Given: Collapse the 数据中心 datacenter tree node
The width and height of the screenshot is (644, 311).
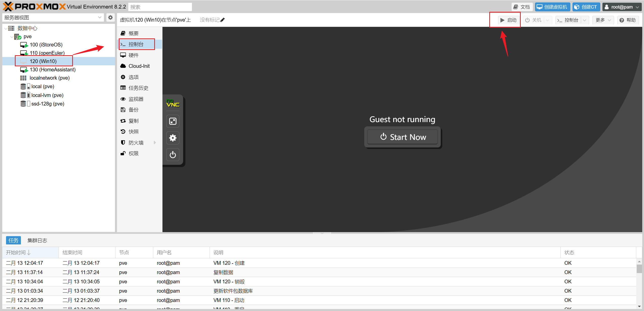Looking at the screenshot, I should click(6, 28).
